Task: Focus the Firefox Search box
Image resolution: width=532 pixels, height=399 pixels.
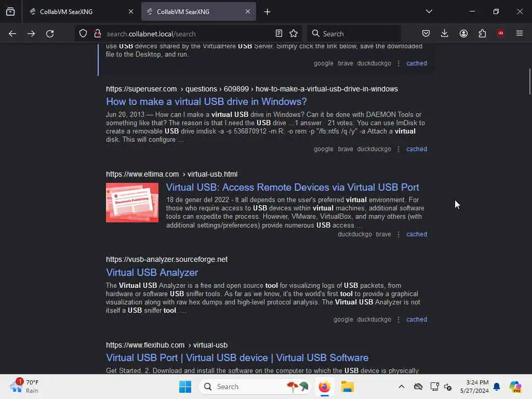Action: [354, 34]
